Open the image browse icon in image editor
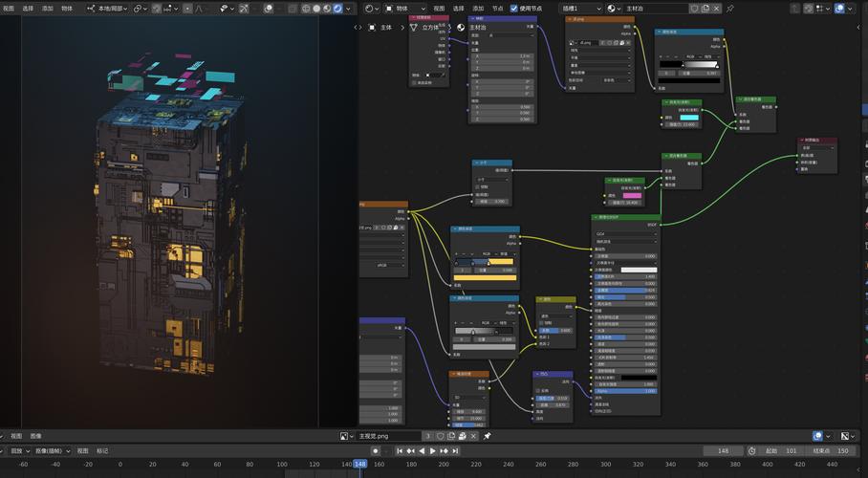The height and width of the screenshot is (478, 868). click(x=347, y=437)
